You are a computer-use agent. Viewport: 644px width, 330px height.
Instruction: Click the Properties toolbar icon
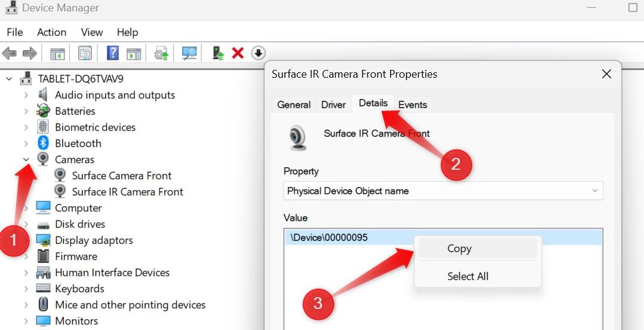coord(85,53)
